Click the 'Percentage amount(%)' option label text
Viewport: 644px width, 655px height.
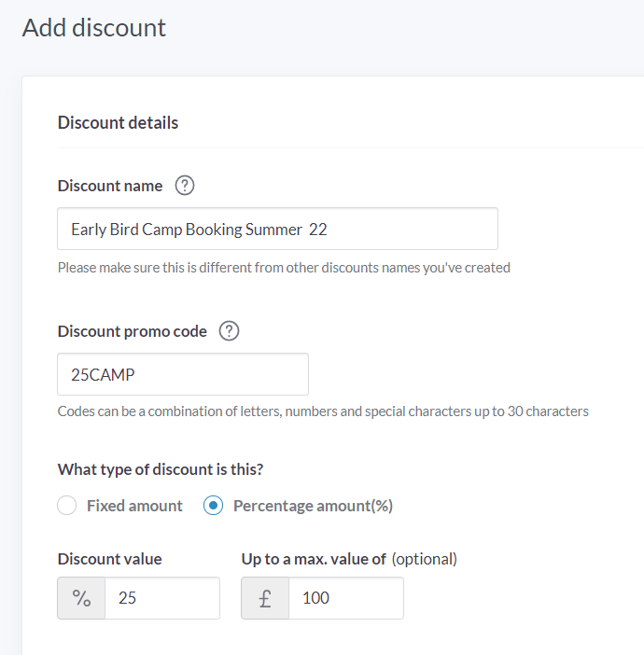tap(313, 506)
